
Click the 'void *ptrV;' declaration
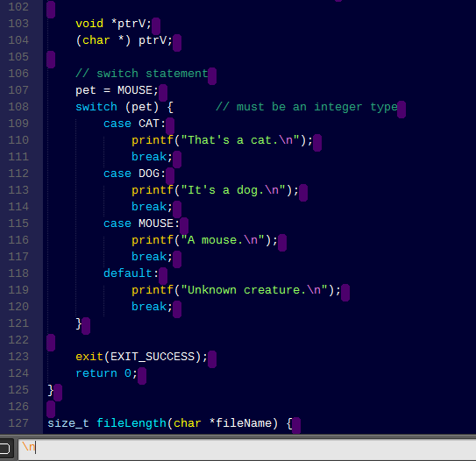[x=113, y=24]
